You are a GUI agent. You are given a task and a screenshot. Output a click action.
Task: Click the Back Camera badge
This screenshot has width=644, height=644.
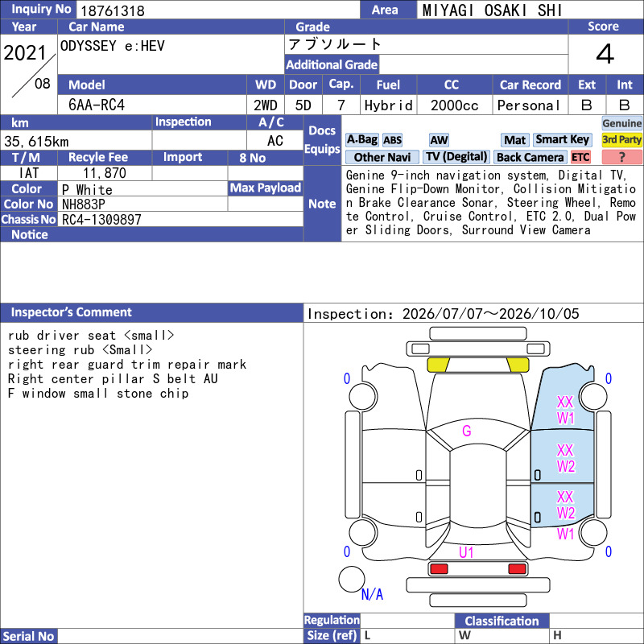[530, 157]
